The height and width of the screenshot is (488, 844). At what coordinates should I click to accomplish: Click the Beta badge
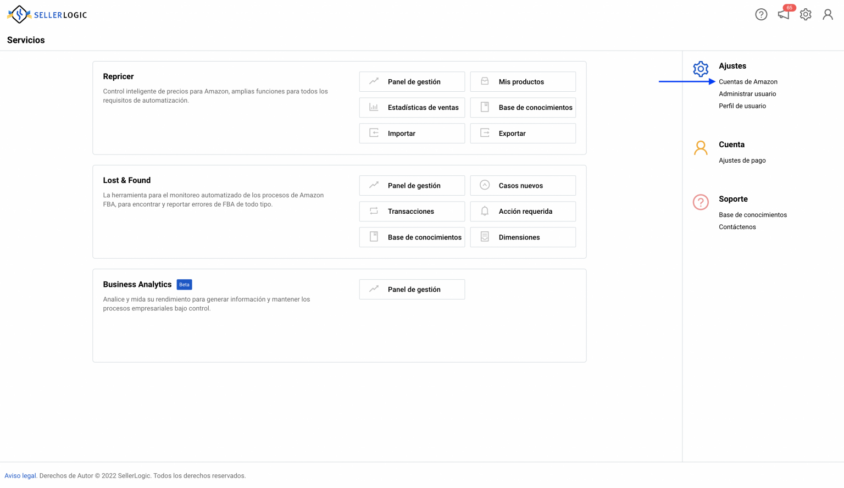coord(184,285)
